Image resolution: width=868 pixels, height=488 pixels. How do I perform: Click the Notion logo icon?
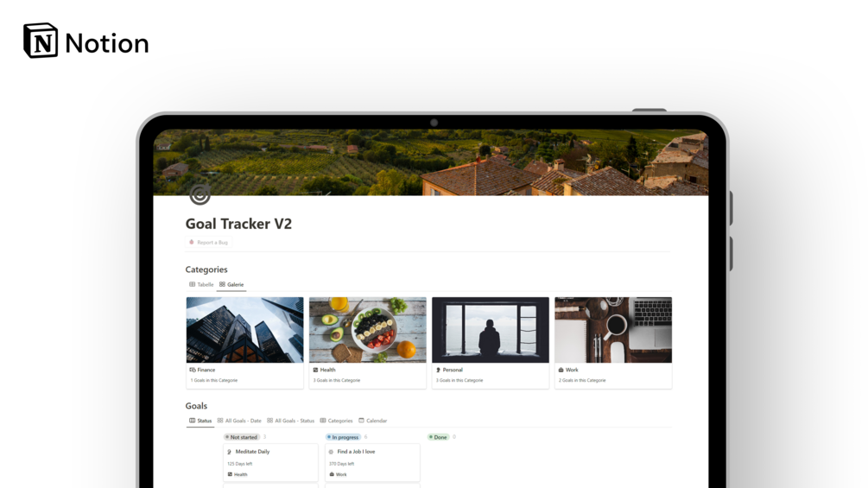(x=41, y=41)
